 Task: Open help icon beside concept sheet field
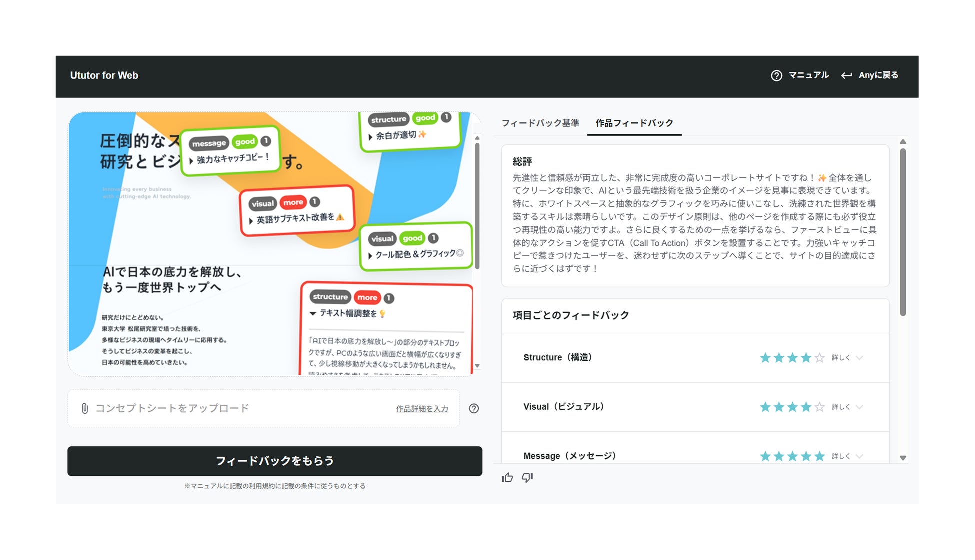pos(474,408)
